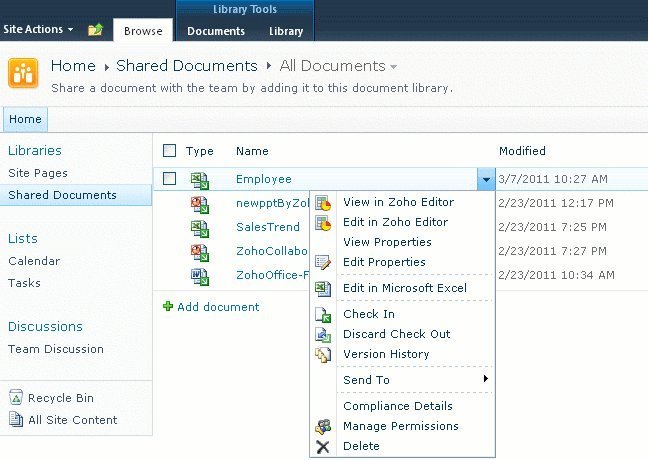
Task: Choose Edit in Microsoft Excel
Action: tap(404, 288)
